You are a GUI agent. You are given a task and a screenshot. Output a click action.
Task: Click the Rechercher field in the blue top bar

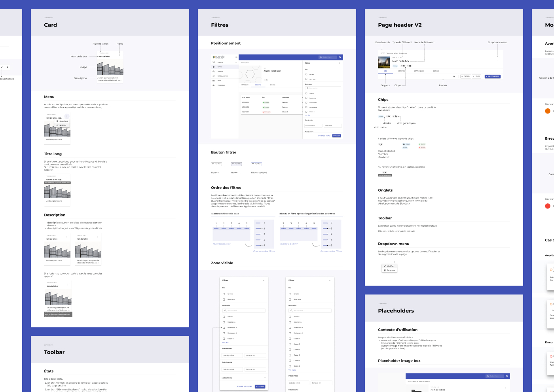click(328, 57)
